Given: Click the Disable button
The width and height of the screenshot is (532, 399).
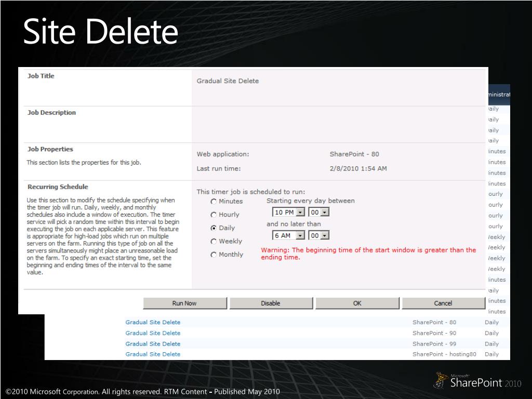Looking at the screenshot, I should click(x=271, y=303).
